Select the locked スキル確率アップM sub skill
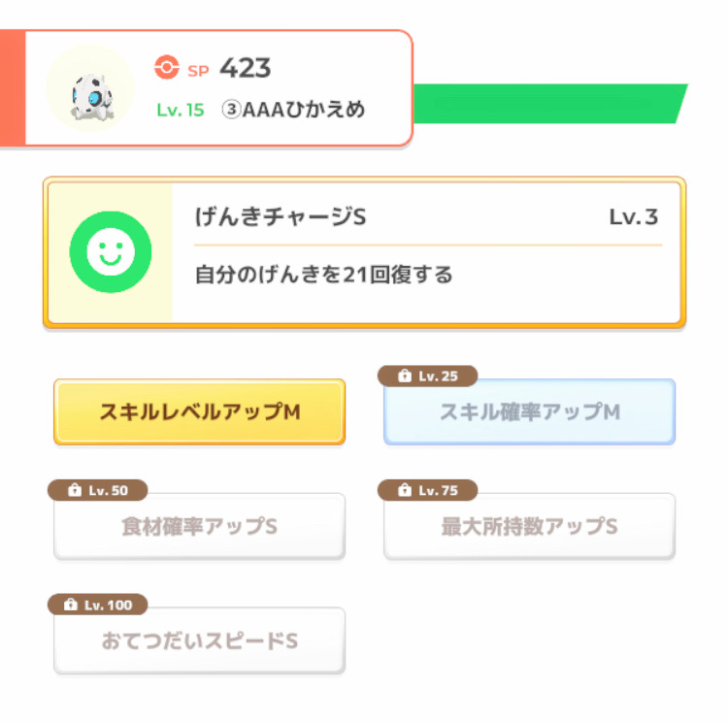 pyautogui.click(x=529, y=411)
